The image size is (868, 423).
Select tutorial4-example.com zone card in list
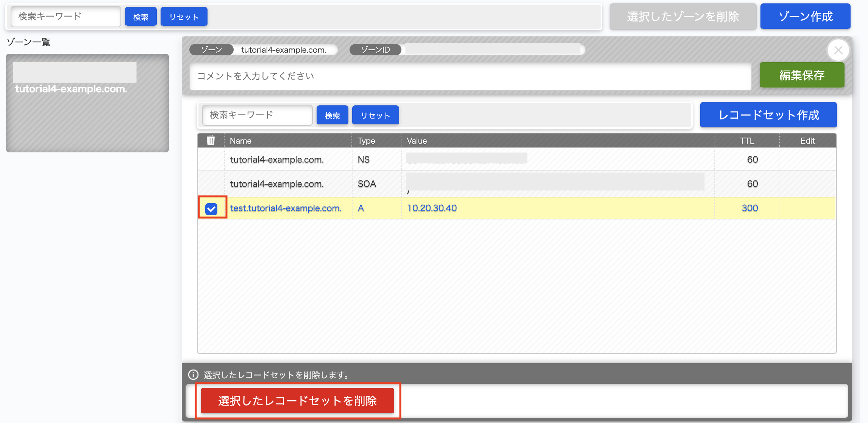87,103
